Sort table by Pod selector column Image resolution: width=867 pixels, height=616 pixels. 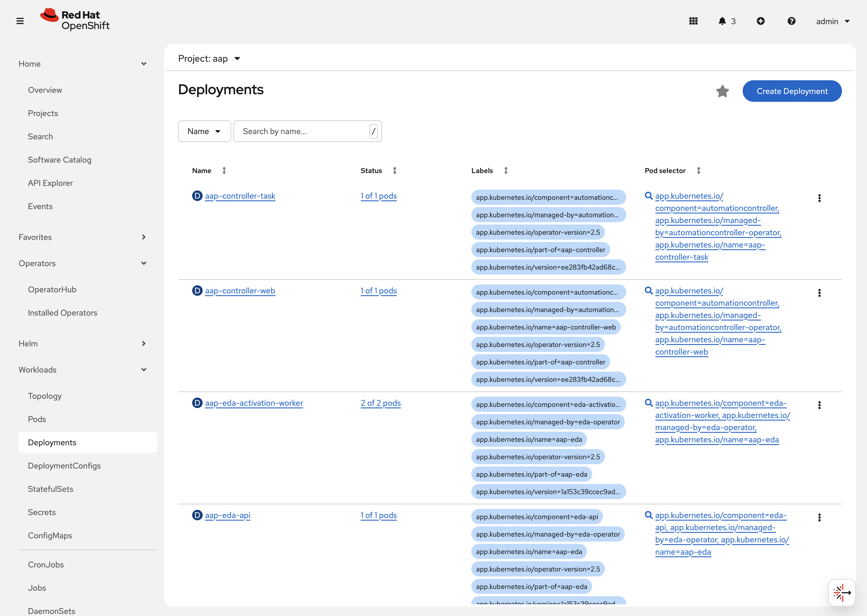pos(698,171)
